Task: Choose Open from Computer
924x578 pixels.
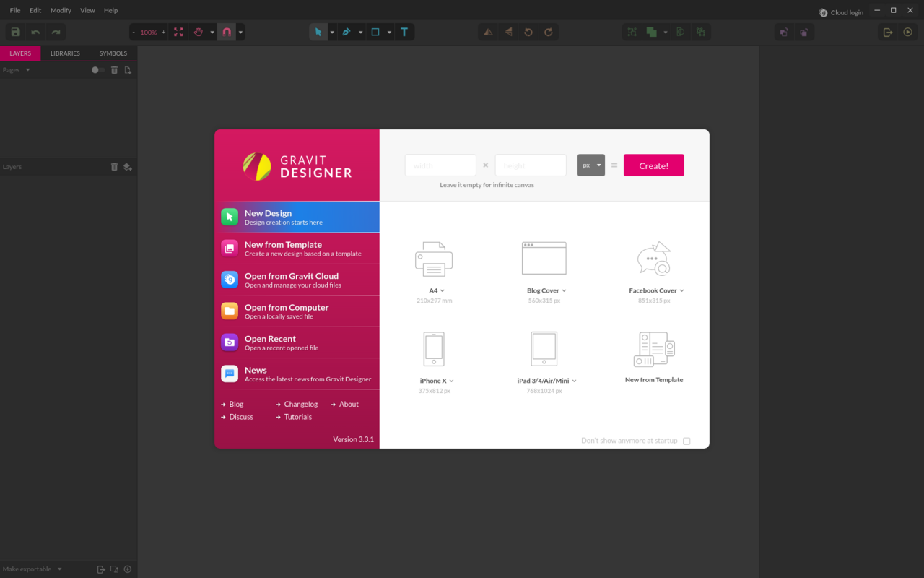Action: point(297,311)
